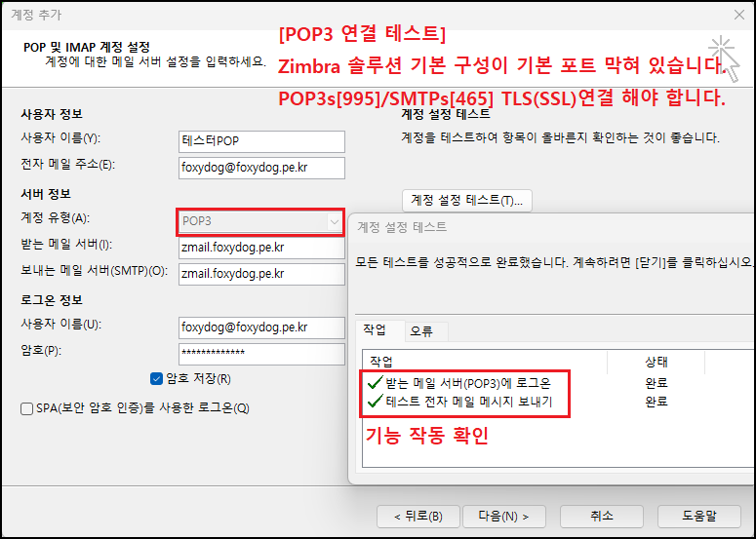This screenshot has width=756, height=539.
Task: Click the green checkmark beside POP3 로그온
Action: tap(376, 383)
